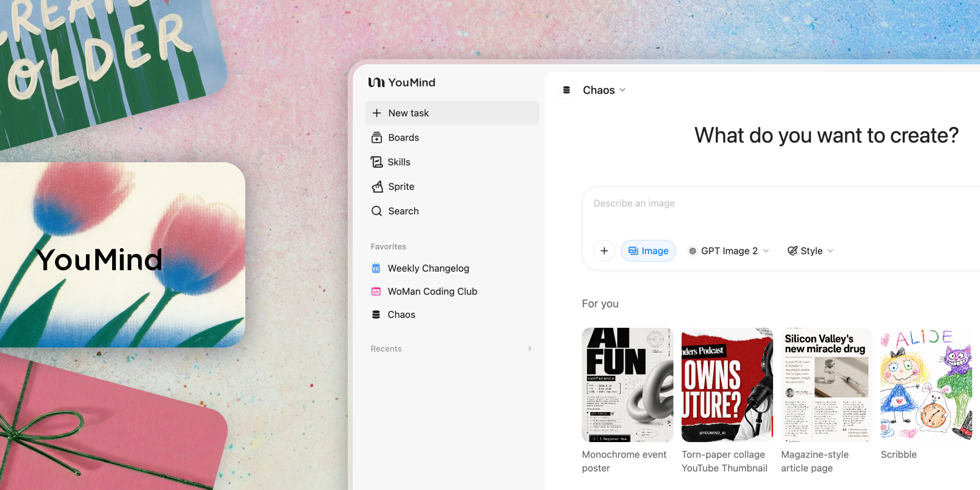Screen dimensions: 980x490
Task: Click the For you section heading
Action: (600, 304)
